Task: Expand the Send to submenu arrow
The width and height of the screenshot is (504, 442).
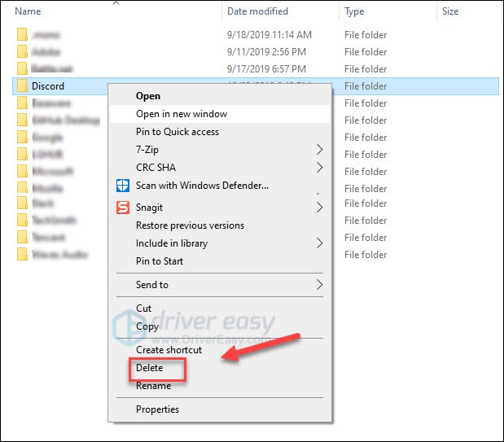Action: click(x=319, y=285)
